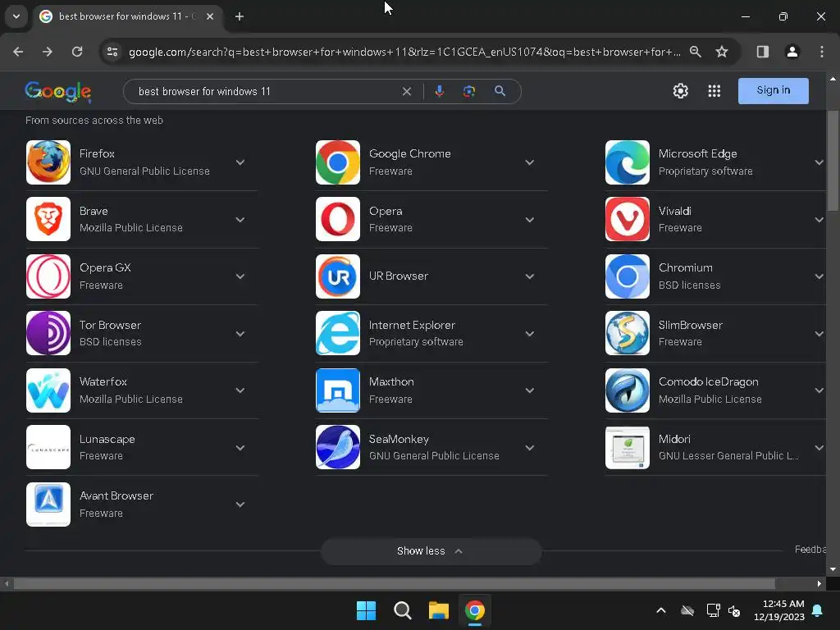Click the Comodo IceDragon icon
The image size is (840, 630).
point(628,390)
